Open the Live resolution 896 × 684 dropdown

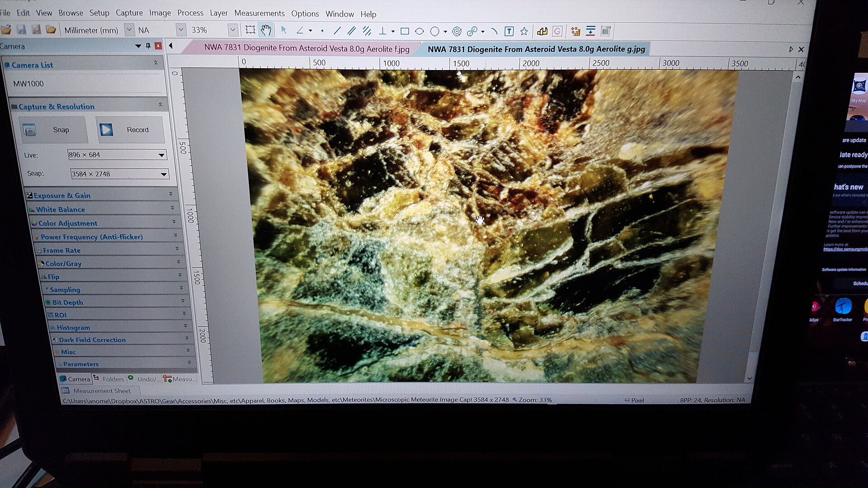pyautogui.click(x=117, y=155)
